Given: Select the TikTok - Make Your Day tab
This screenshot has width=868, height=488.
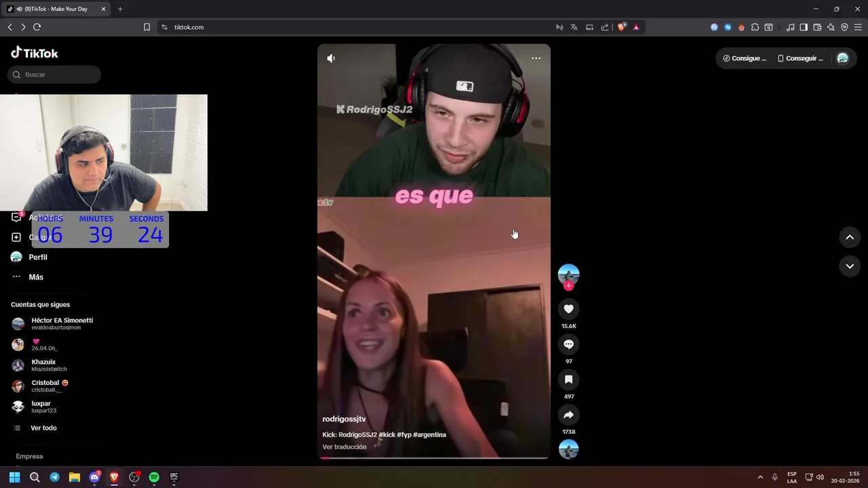Looking at the screenshot, I should click(57, 9).
